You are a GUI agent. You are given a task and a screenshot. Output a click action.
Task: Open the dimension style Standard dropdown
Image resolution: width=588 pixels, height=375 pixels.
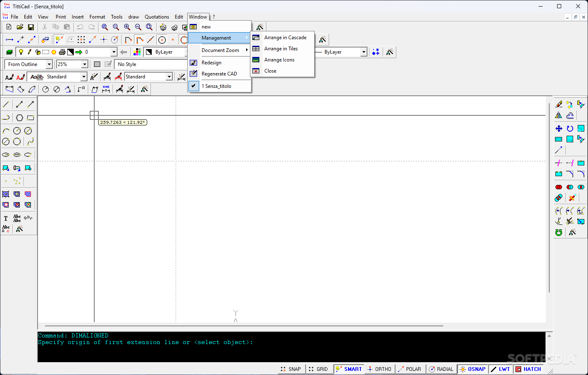[x=169, y=77]
